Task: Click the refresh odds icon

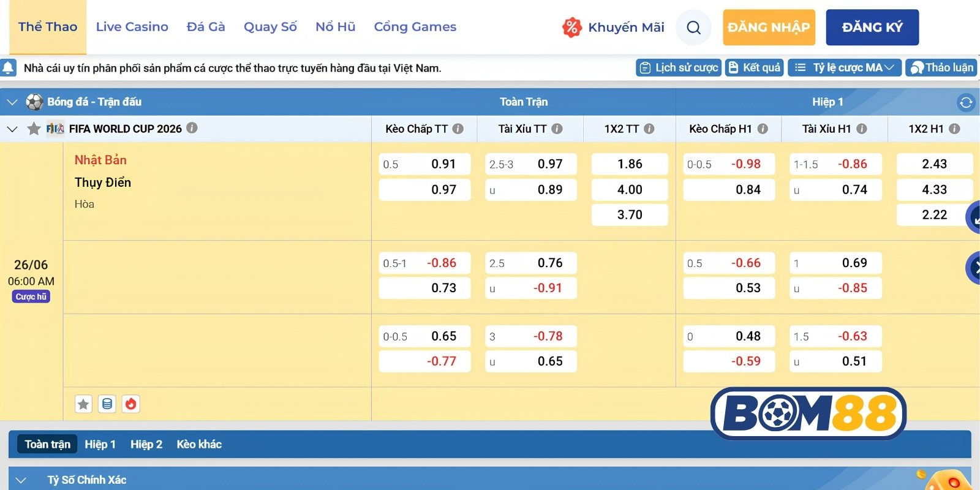Action: (966, 102)
